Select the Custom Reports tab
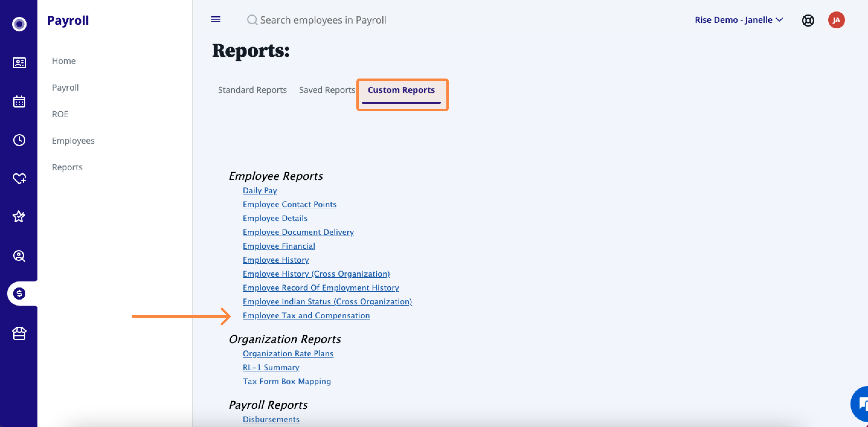Screen dimensions: 868x427 click(401, 90)
